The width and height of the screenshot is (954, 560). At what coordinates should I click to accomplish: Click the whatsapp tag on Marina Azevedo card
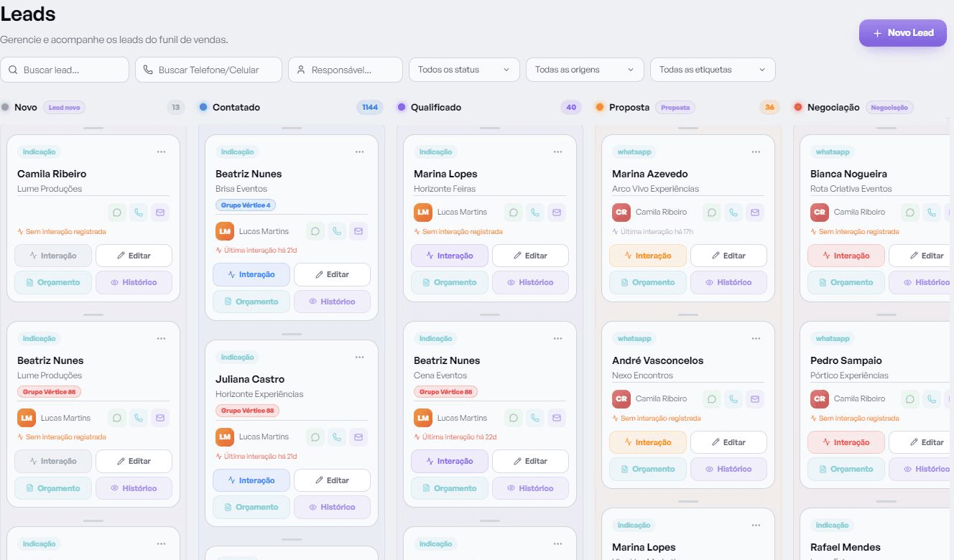coord(634,152)
